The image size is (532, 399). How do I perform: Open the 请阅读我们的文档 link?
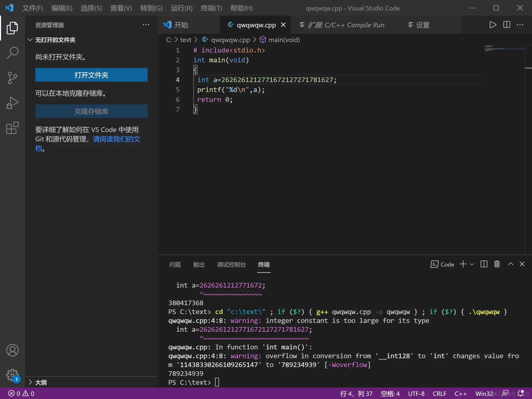(x=116, y=139)
